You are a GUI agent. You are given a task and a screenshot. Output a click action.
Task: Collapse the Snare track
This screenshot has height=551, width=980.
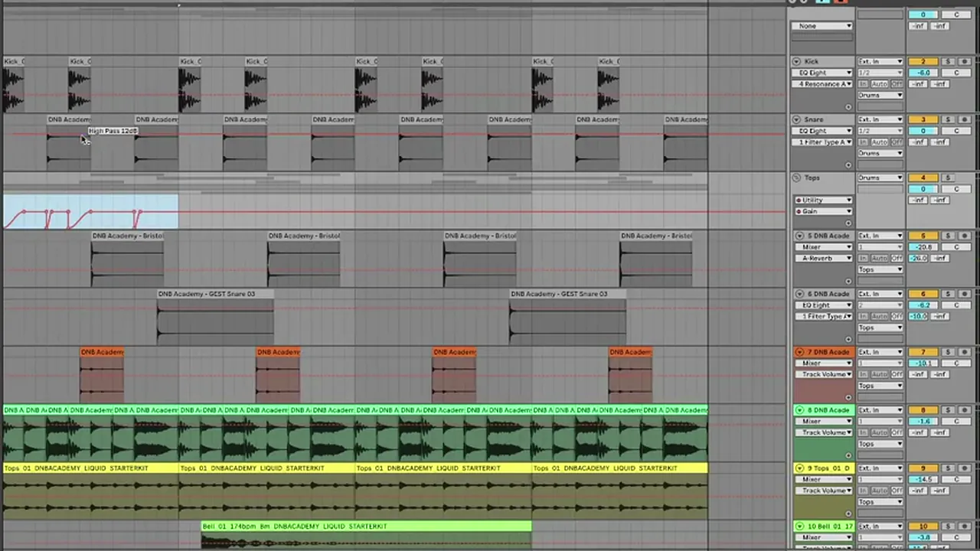click(x=796, y=119)
